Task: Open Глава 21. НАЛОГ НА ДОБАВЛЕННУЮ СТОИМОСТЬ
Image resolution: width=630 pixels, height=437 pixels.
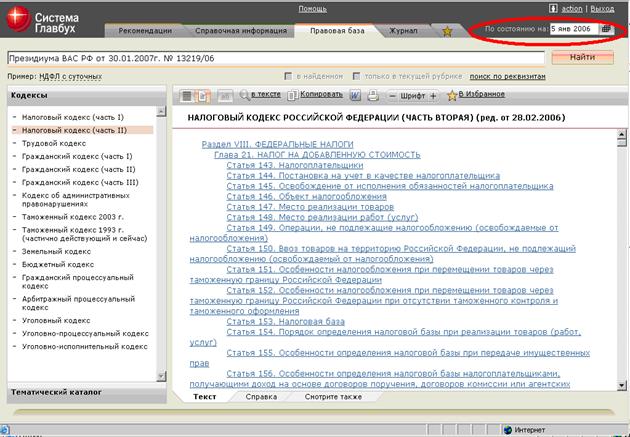Action: click(317, 155)
